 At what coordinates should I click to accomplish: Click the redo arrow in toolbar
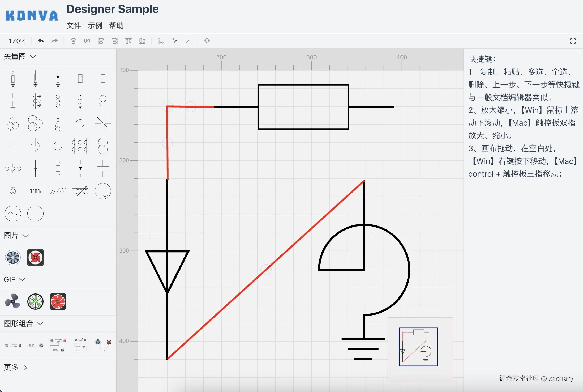click(54, 41)
